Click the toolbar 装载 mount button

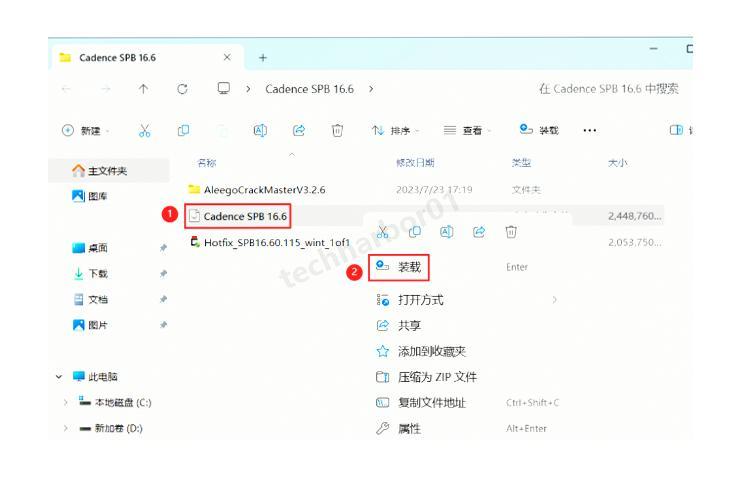click(x=539, y=130)
